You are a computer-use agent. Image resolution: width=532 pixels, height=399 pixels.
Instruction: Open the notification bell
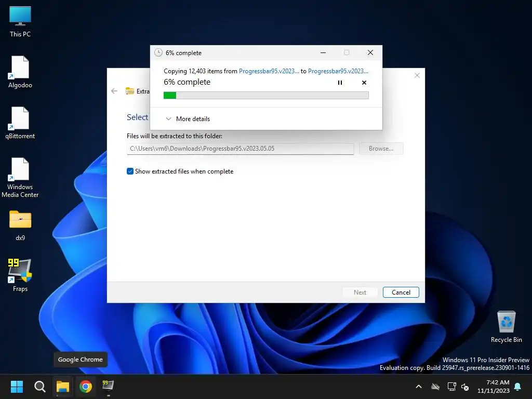(518, 387)
